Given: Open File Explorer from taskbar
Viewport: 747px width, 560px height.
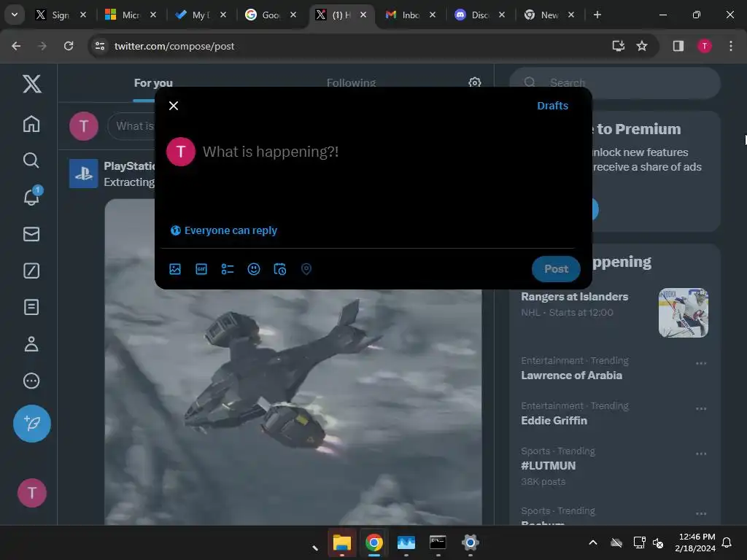Looking at the screenshot, I should [x=342, y=542].
